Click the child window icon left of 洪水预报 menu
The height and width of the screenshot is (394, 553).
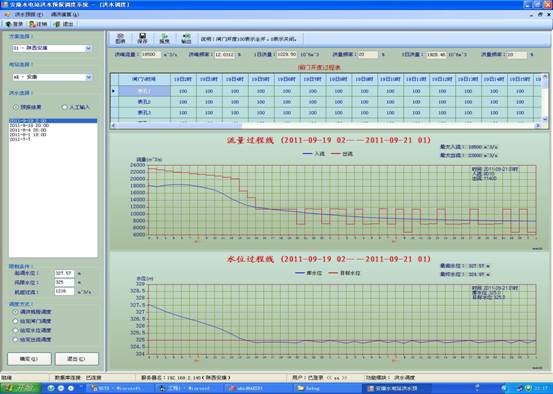(7, 14)
